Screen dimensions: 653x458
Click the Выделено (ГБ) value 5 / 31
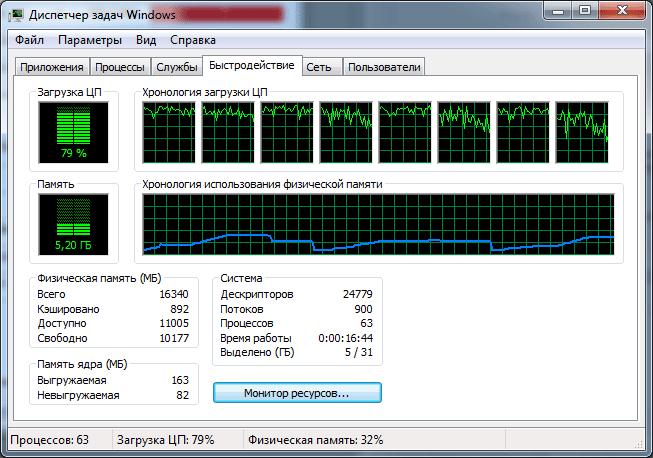pos(359,352)
